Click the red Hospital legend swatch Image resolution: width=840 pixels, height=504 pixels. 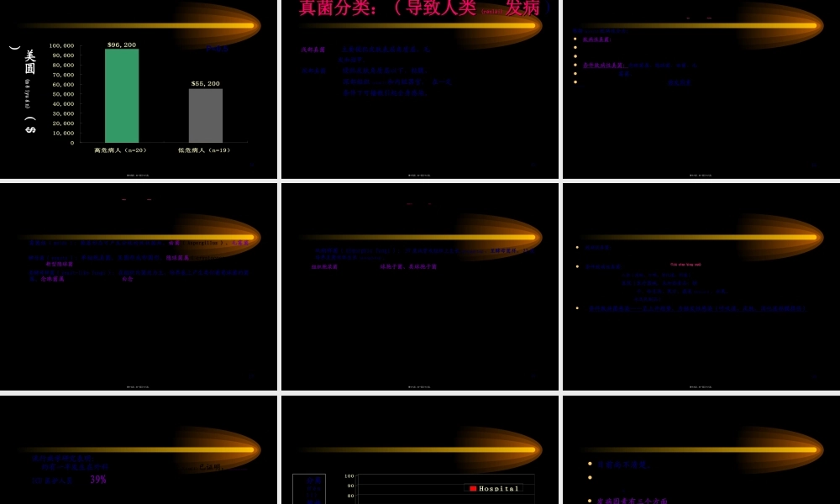(x=473, y=488)
